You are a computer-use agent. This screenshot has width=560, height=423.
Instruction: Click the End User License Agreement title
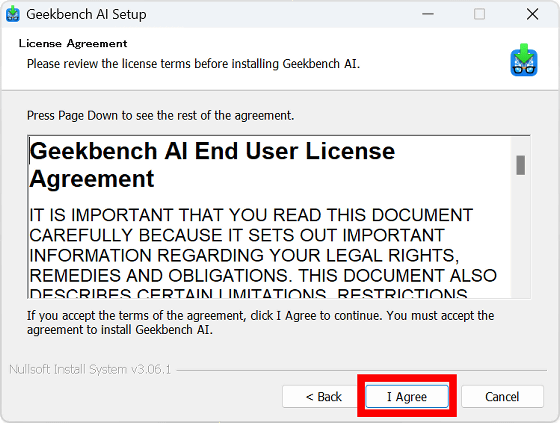pos(212,165)
